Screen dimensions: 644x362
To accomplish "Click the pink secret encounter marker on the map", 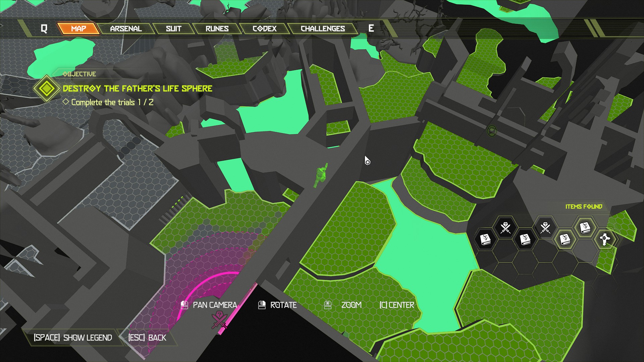I will click(x=219, y=319).
